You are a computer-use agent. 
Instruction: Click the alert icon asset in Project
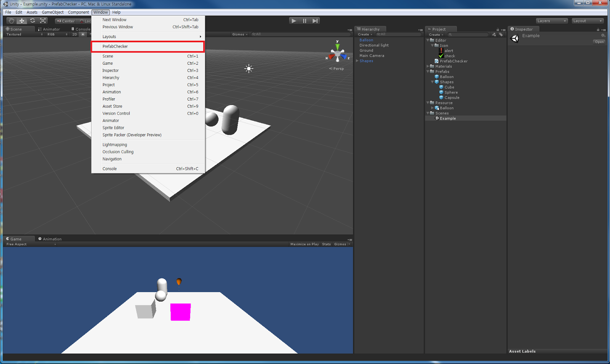coord(441,51)
